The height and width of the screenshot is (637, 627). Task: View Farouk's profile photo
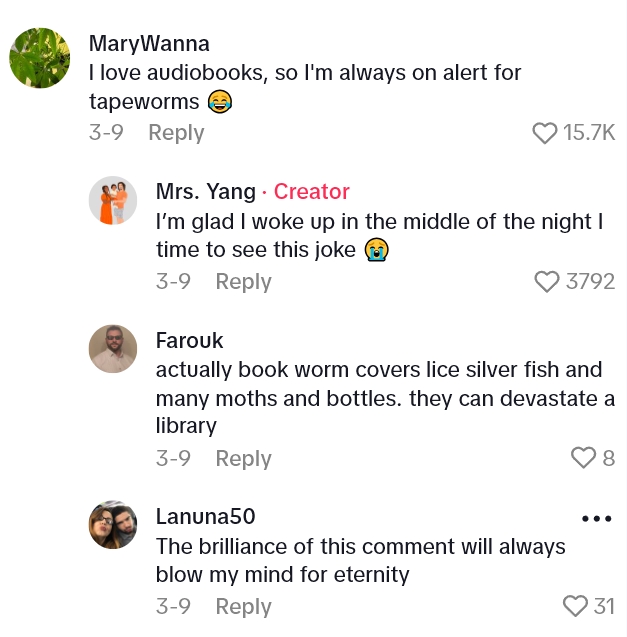click(x=113, y=349)
